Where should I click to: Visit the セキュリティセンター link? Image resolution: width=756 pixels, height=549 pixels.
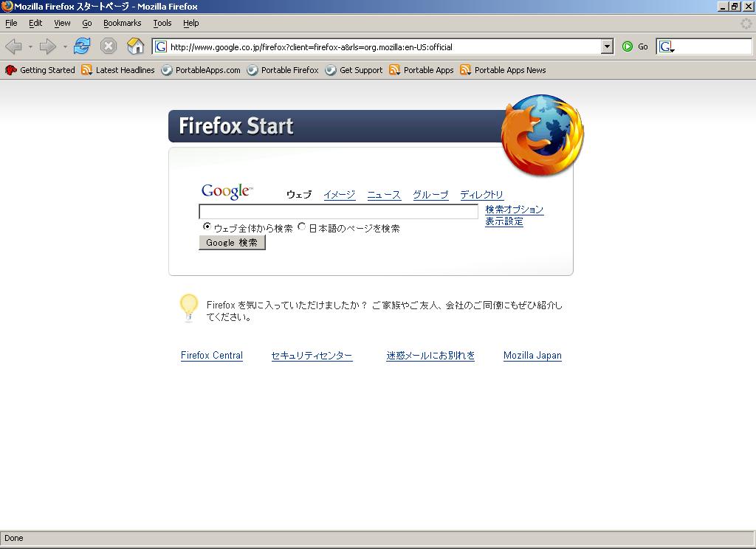(x=312, y=356)
